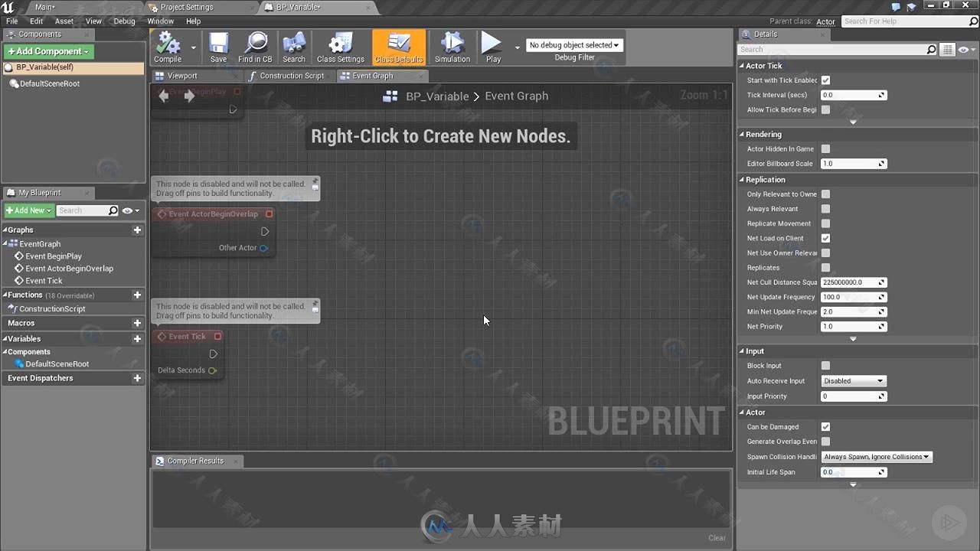
Task: Enable the Replicates checkbox
Action: 825,268
